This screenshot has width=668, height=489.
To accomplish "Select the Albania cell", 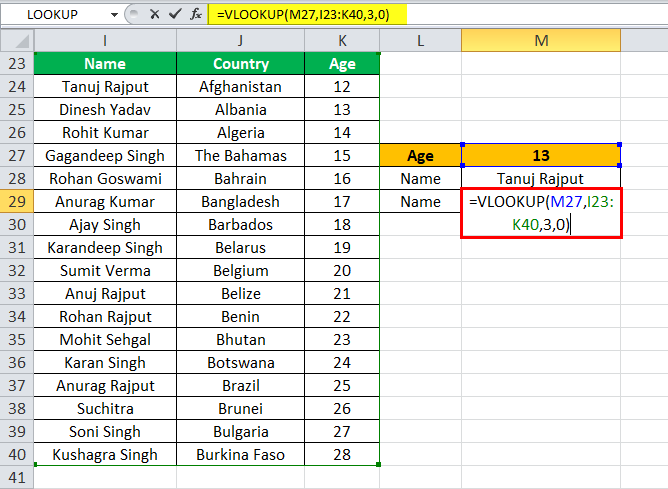I will click(x=240, y=109).
